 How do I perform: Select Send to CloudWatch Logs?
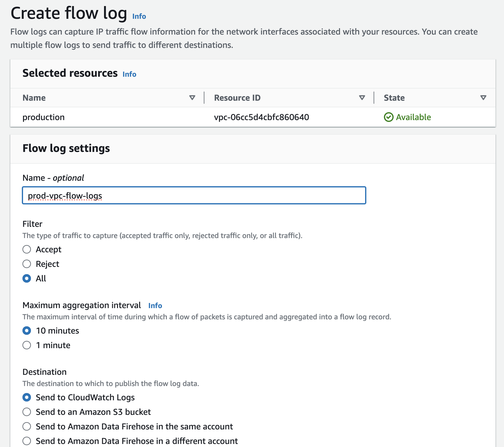point(27,397)
